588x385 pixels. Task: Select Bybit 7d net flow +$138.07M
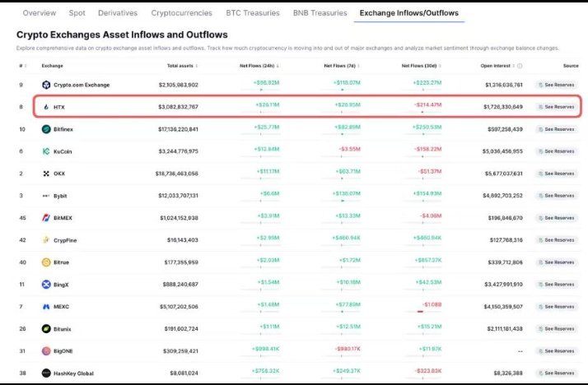point(346,193)
